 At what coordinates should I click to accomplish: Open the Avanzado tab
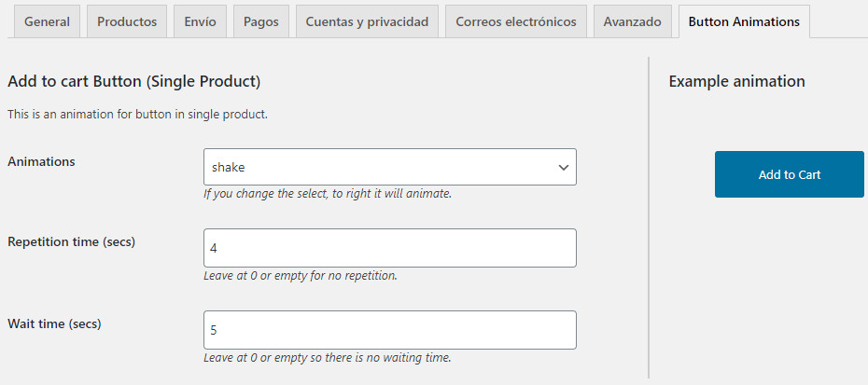tap(632, 22)
